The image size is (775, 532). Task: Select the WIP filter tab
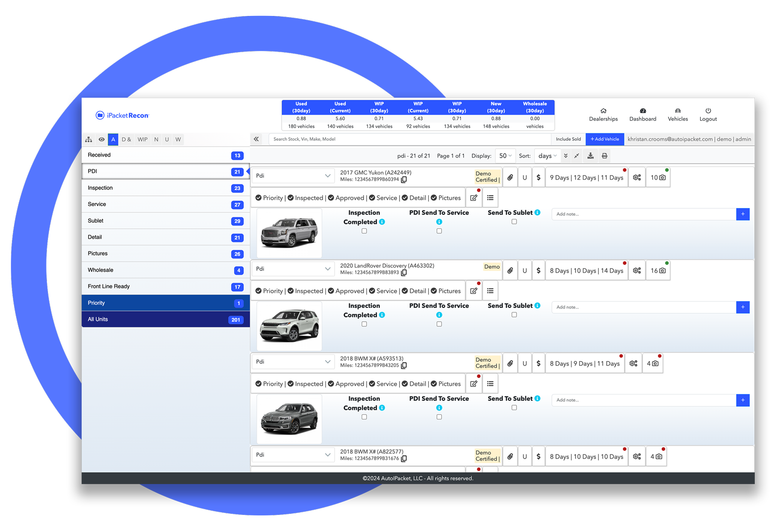pyautogui.click(x=143, y=139)
